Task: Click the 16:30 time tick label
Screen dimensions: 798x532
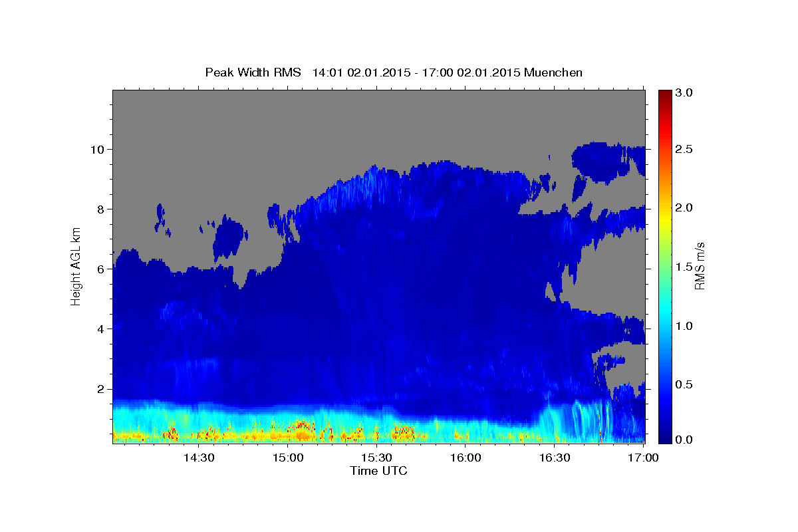Action: click(x=555, y=458)
